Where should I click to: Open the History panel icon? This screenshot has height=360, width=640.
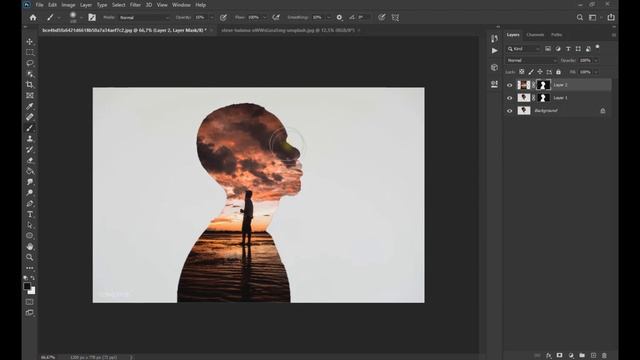click(x=494, y=38)
